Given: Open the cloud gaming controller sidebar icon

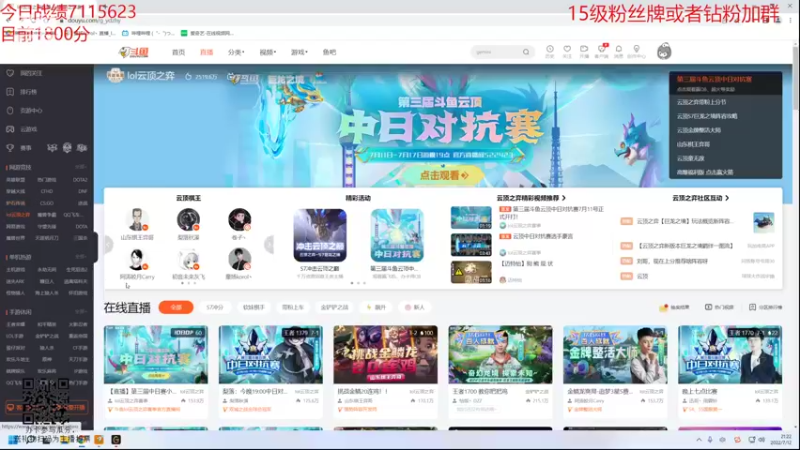Looking at the screenshot, I should point(10,129).
